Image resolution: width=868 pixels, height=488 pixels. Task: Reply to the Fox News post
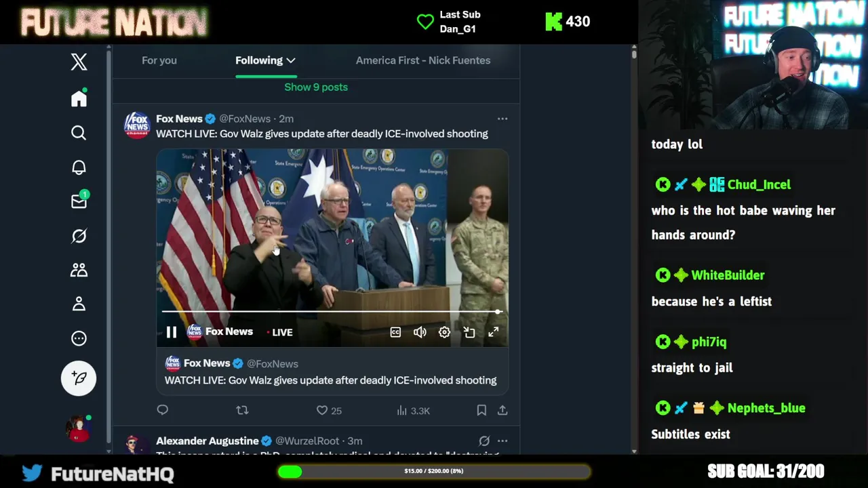[x=162, y=410]
